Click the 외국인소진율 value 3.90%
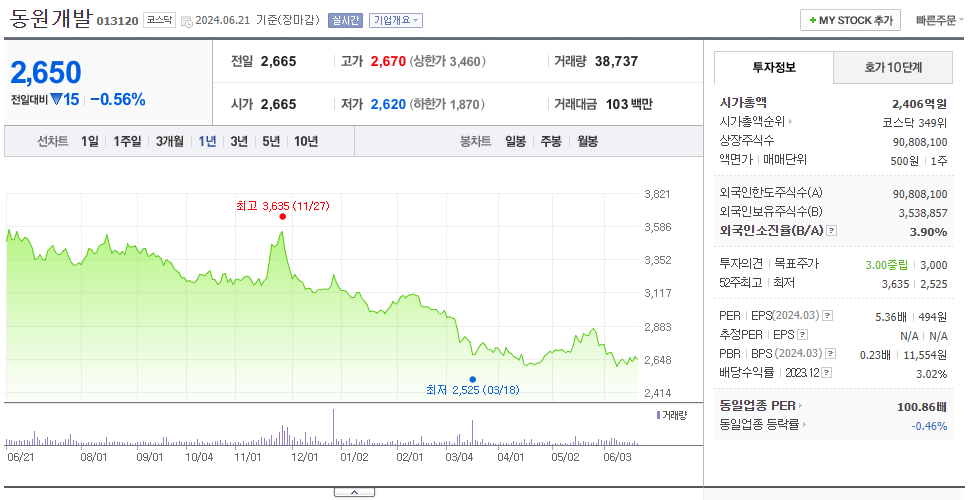968x500 pixels. (928, 232)
